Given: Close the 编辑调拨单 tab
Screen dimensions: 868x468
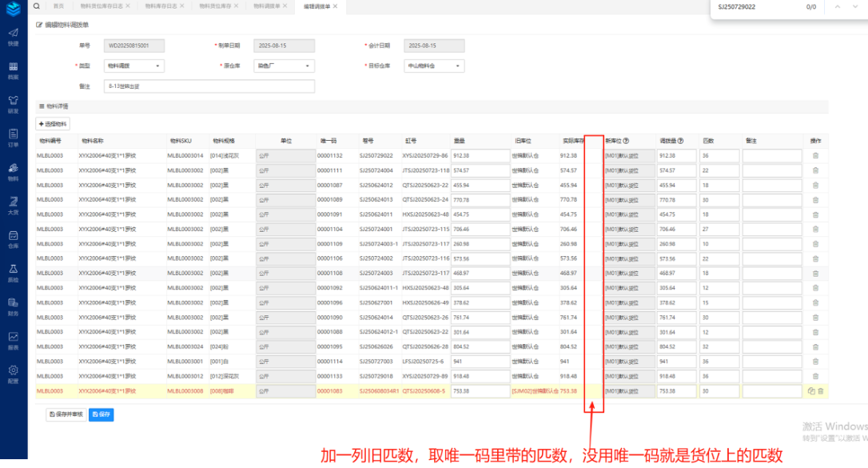Looking at the screenshot, I should [x=334, y=6].
